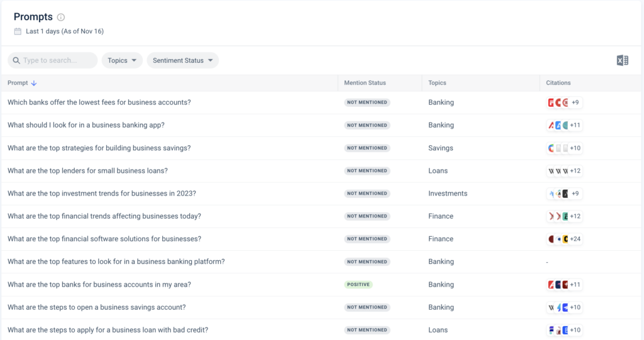Image resolution: width=644 pixels, height=340 pixels.
Task: Open prompt about business banking app
Action: (x=86, y=125)
